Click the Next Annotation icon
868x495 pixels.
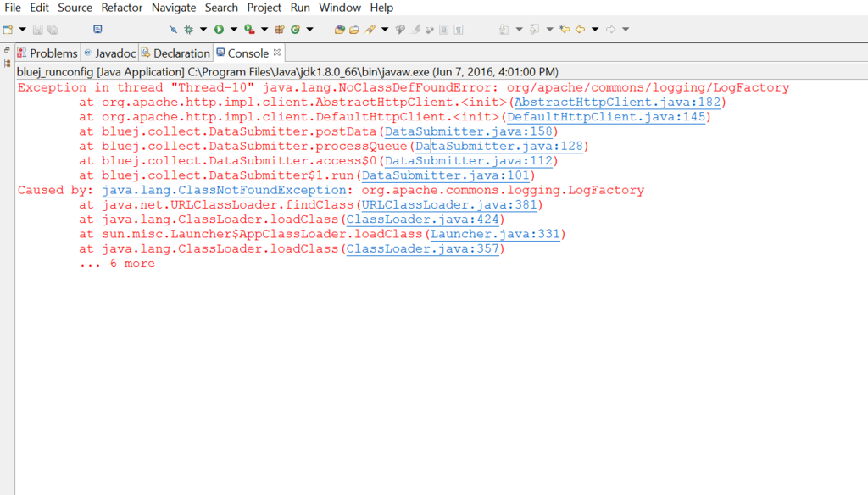pos(504,30)
